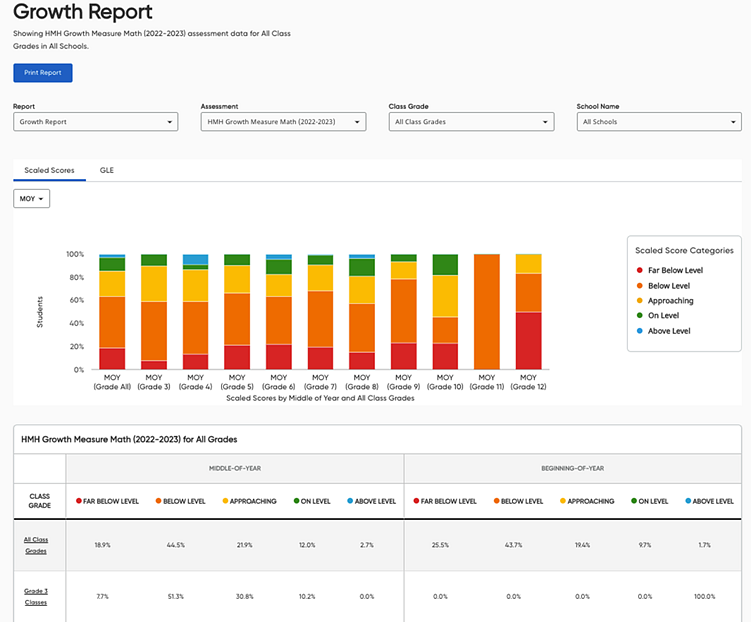Image resolution: width=751 pixels, height=622 pixels.
Task: Click the MOY Grade 8 chart bar
Action: coord(362,312)
